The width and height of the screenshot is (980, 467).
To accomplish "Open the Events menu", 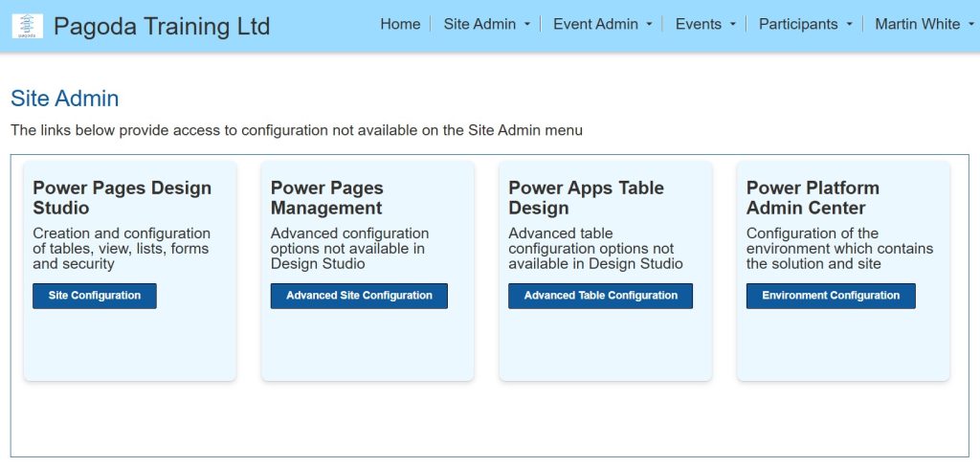I will (x=698, y=24).
